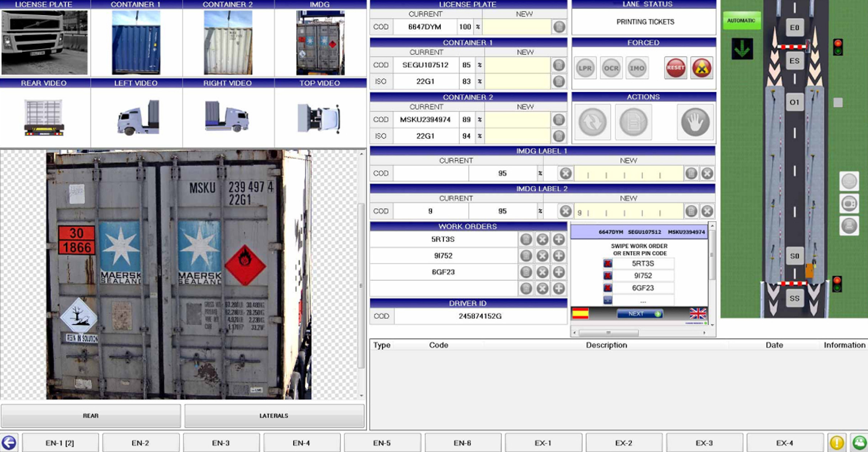Confirm new license plate code icon
The width and height of the screenshot is (868, 452).
tap(559, 27)
